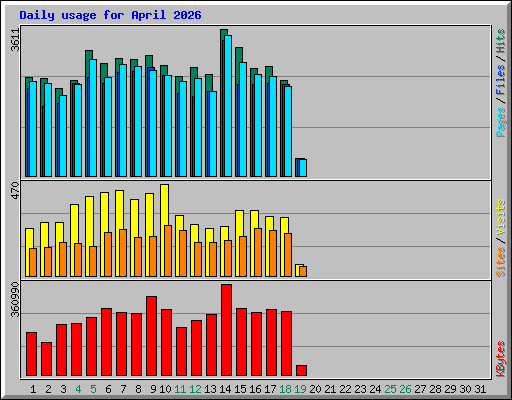The image size is (512, 400).
Task: Select the short red KBytes bar for day 19
Action: tap(301, 370)
